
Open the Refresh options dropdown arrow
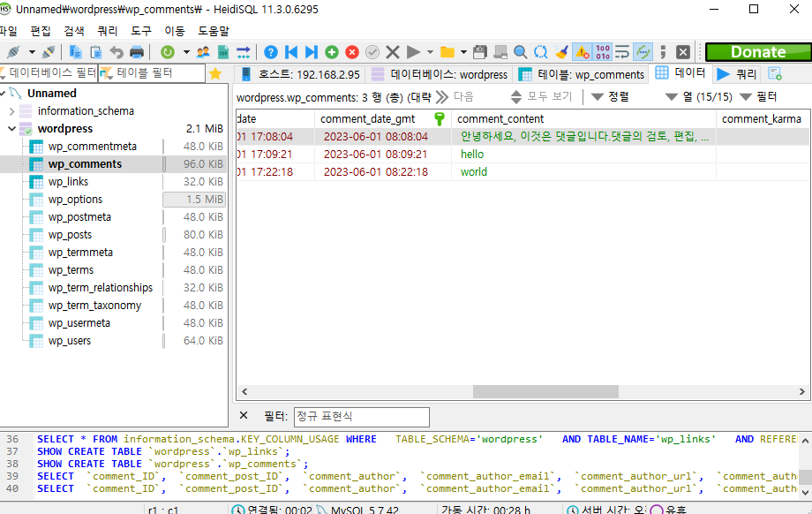pos(186,52)
